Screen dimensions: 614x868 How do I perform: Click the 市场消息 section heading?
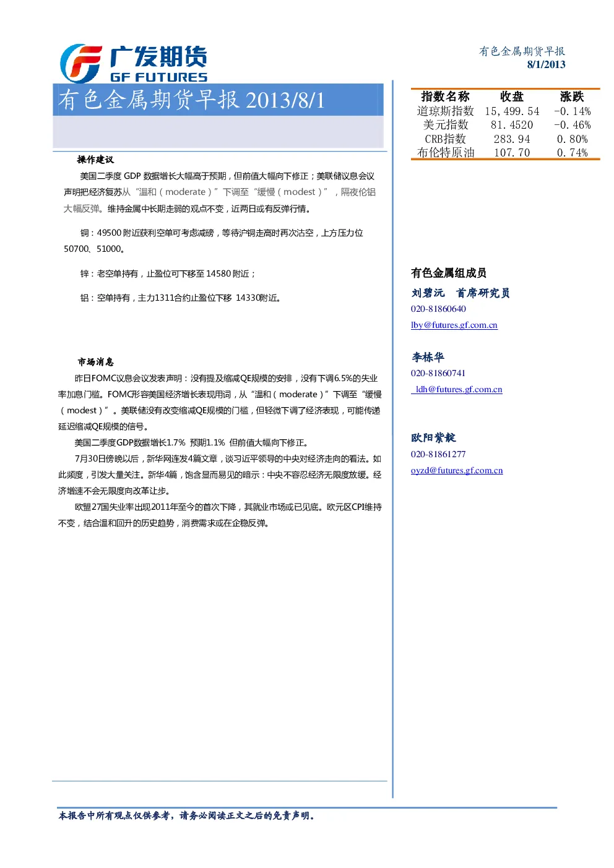(x=95, y=362)
